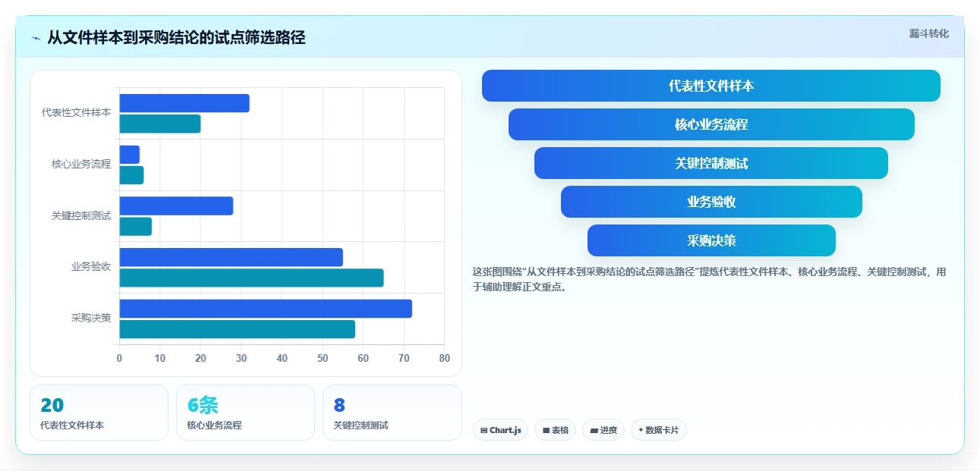The width and height of the screenshot is (980, 471).
Task: Click the teal bar for 业务验收
Action: pos(251,278)
